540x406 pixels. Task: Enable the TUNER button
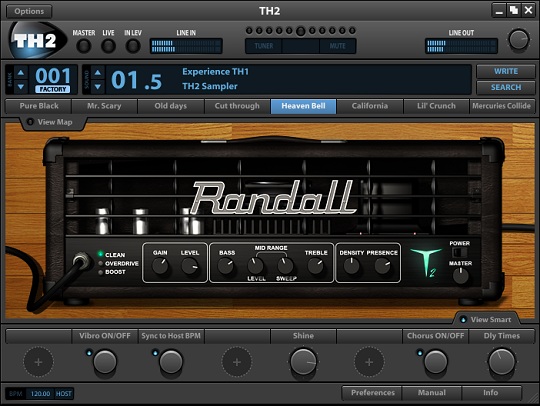tap(263, 46)
